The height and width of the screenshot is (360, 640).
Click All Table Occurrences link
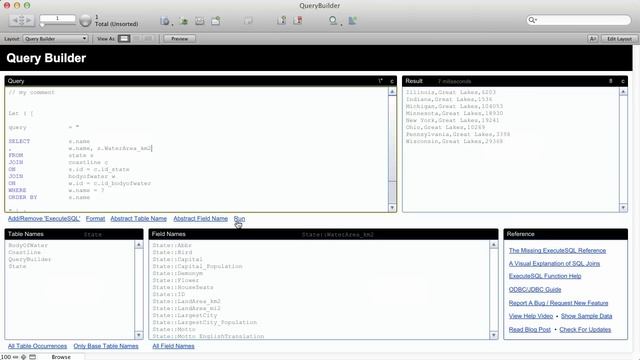(x=37, y=346)
